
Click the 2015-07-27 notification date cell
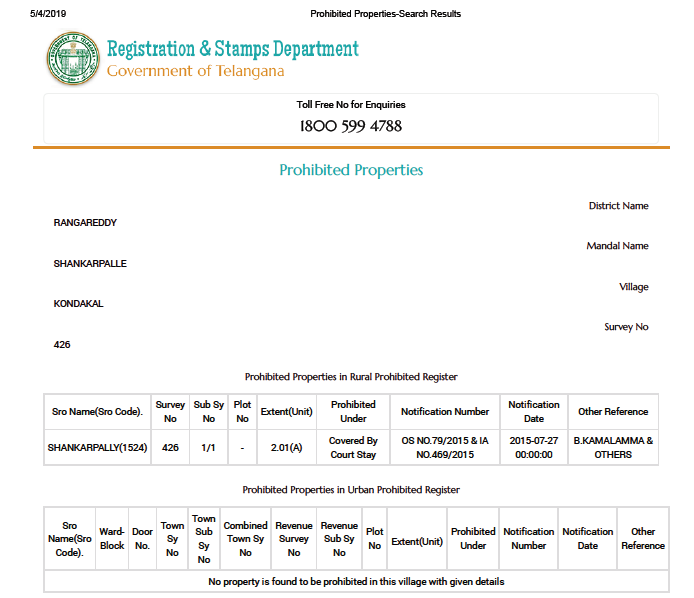[534, 448]
